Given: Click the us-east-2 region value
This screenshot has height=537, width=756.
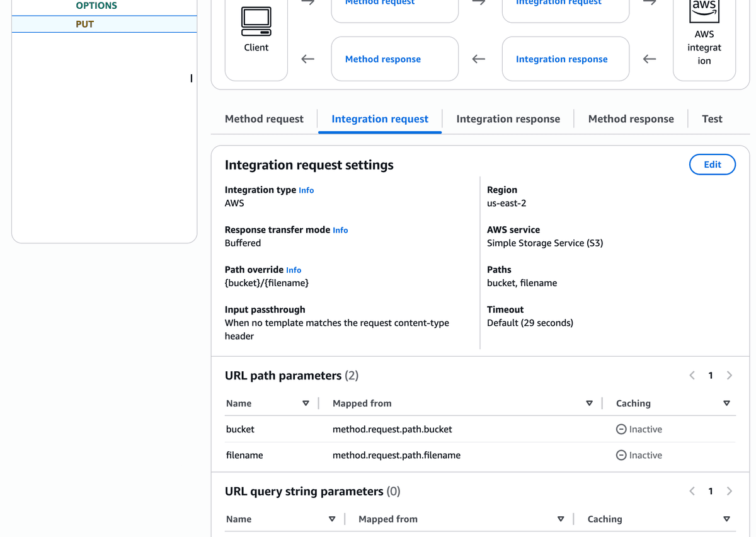Looking at the screenshot, I should [507, 203].
